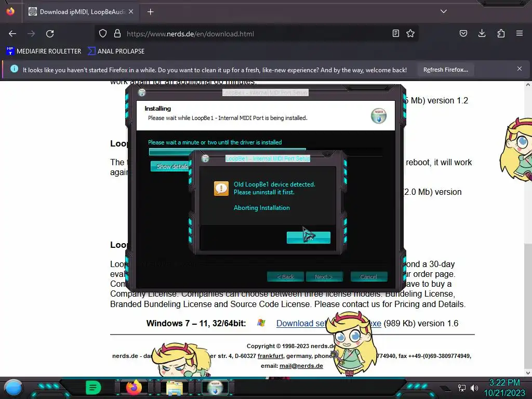Click Next in LoopBe1 setup
Viewport: 532px width, 399px height.
coord(324,277)
